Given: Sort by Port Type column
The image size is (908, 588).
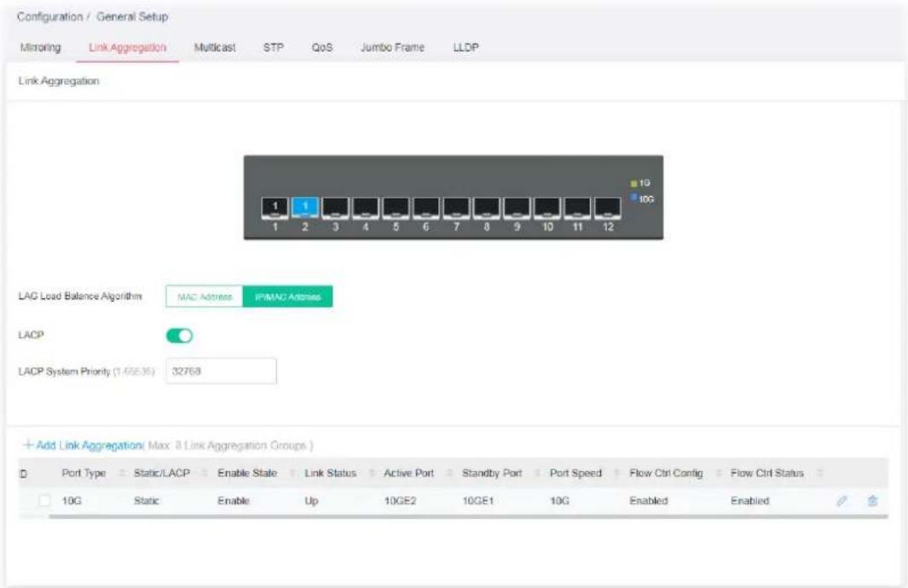Looking at the screenshot, I should click(x=122, y=474).
